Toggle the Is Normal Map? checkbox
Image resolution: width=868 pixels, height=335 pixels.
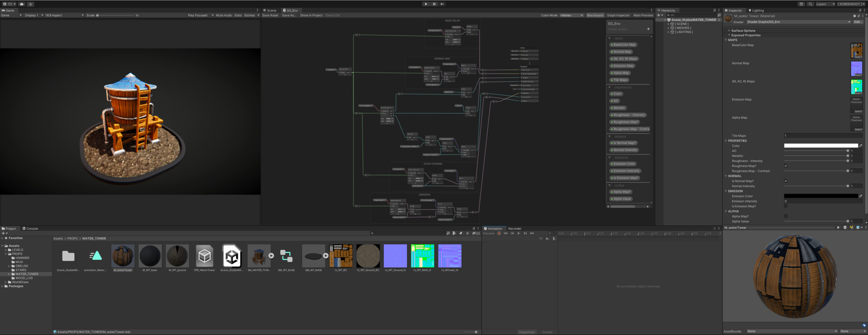[x=786, y=181]
